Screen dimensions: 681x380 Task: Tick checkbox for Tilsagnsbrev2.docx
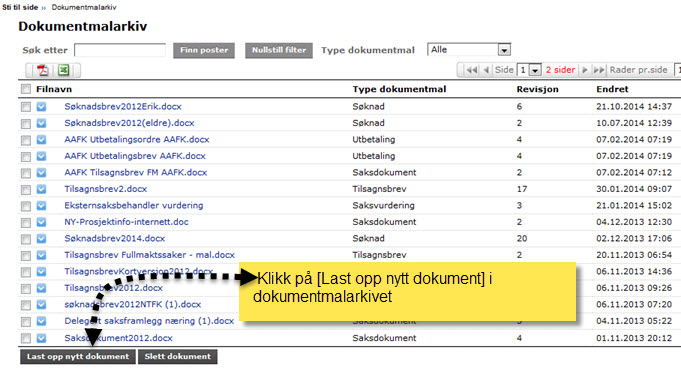26,189
